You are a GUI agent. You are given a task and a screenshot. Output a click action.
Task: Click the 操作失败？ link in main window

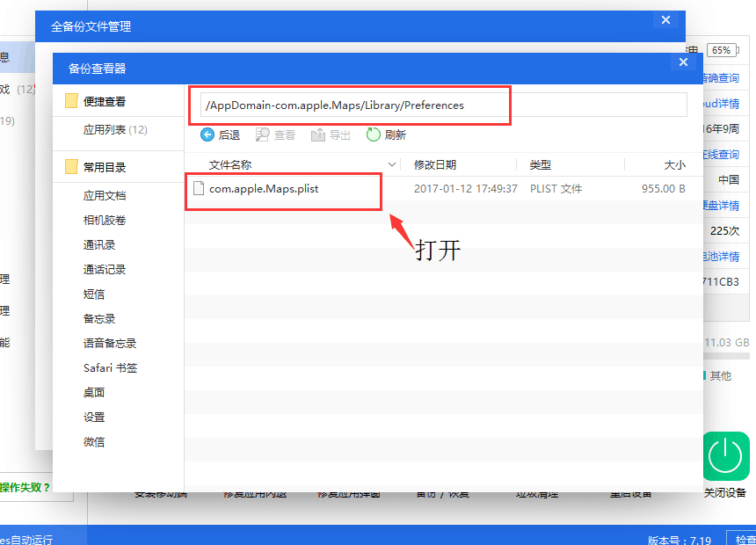(x=25, y=487)
